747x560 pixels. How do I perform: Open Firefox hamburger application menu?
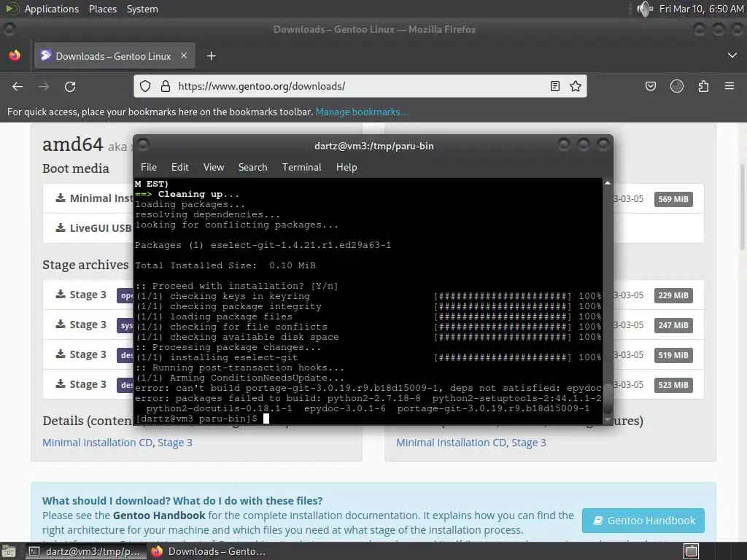[729, 86]
